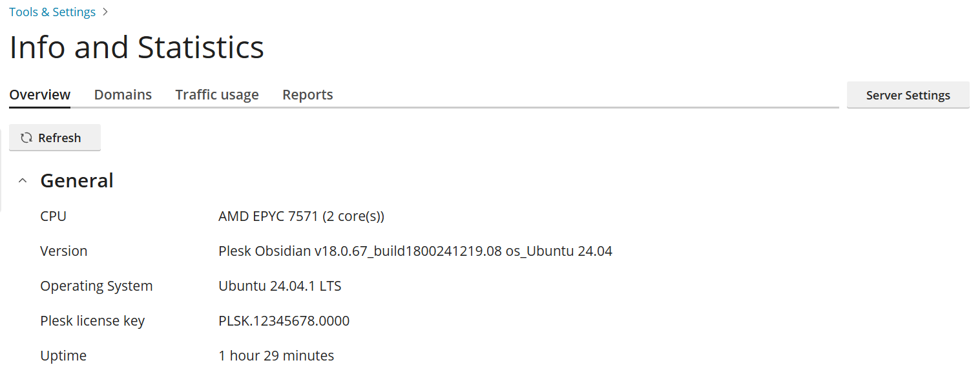Click the PLSK.12345678.0000 license key value
The height and width of the screenshot is (376, 980).
pos(284,321)
